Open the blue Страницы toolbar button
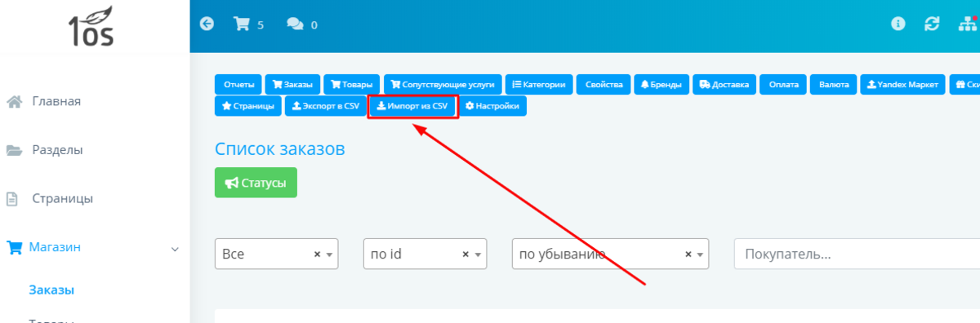980x323 pixels. (x=248, y=106)
